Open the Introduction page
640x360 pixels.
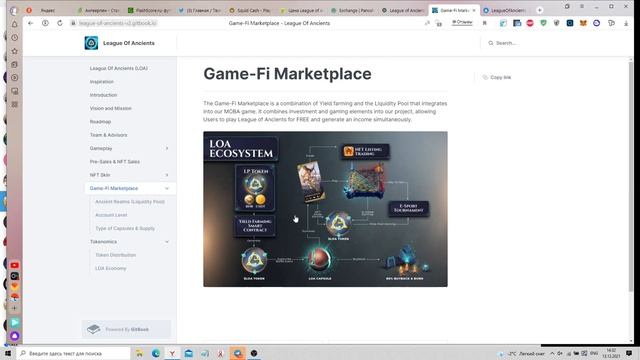pyautogui.click(x=103, y=95)
